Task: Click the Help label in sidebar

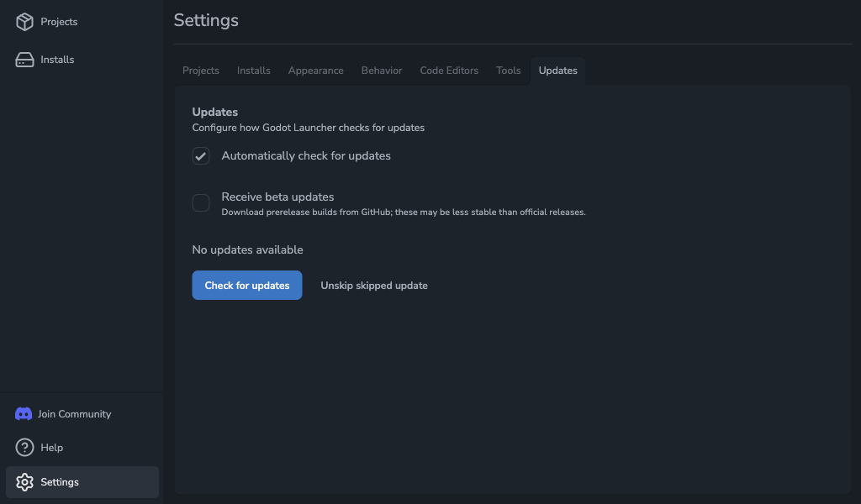Action: coord(51,448)
